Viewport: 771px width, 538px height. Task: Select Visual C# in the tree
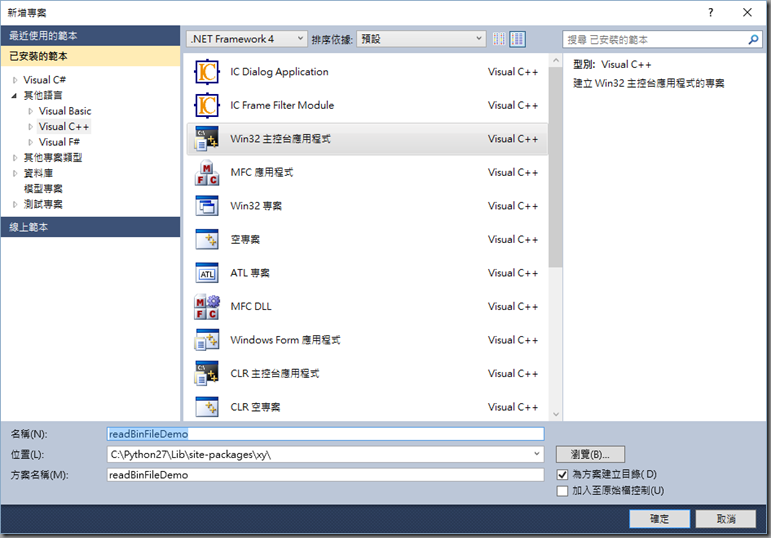pyautogui.click(x=45, y=80)
